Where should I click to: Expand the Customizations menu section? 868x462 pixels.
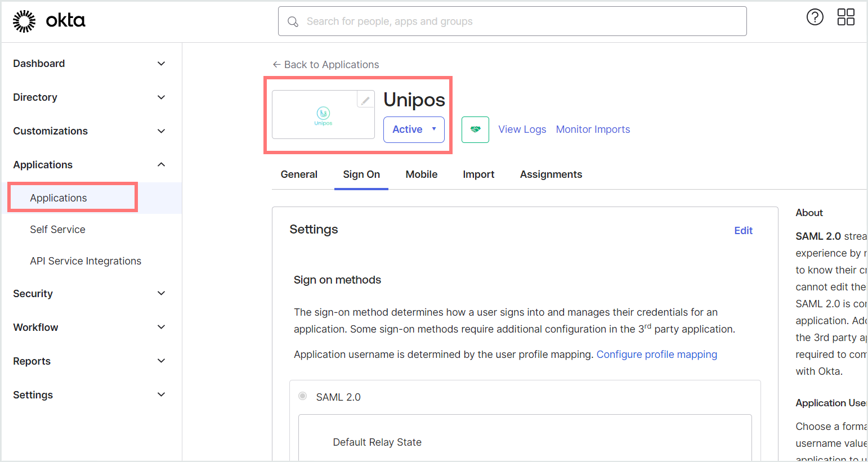click(x=90, y=131)
